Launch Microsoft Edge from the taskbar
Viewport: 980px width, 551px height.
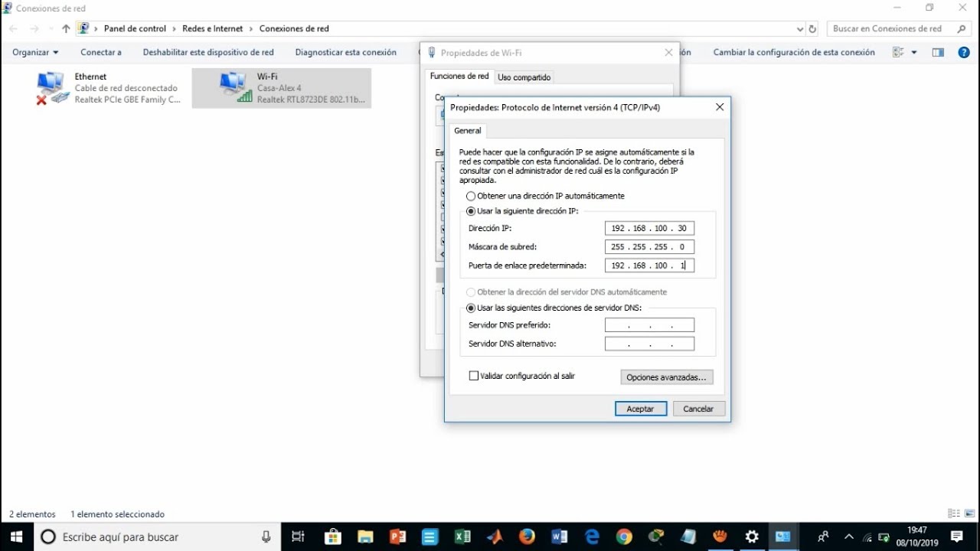[592, 536]
